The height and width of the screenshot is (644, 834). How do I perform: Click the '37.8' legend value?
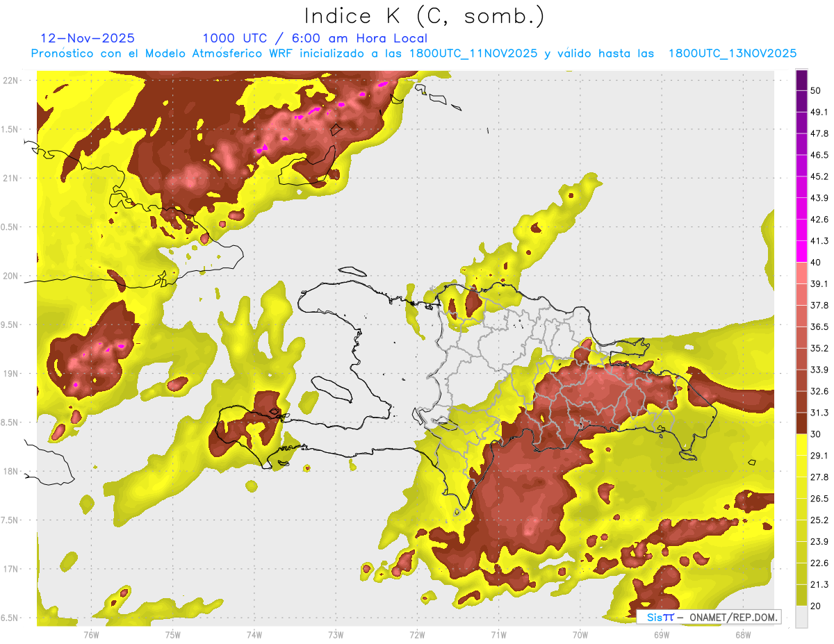pos(819,305)
